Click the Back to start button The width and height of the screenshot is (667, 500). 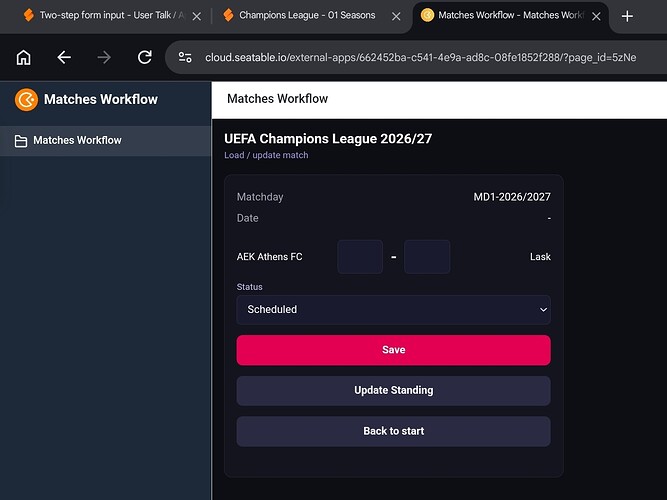tap(393, 431)
